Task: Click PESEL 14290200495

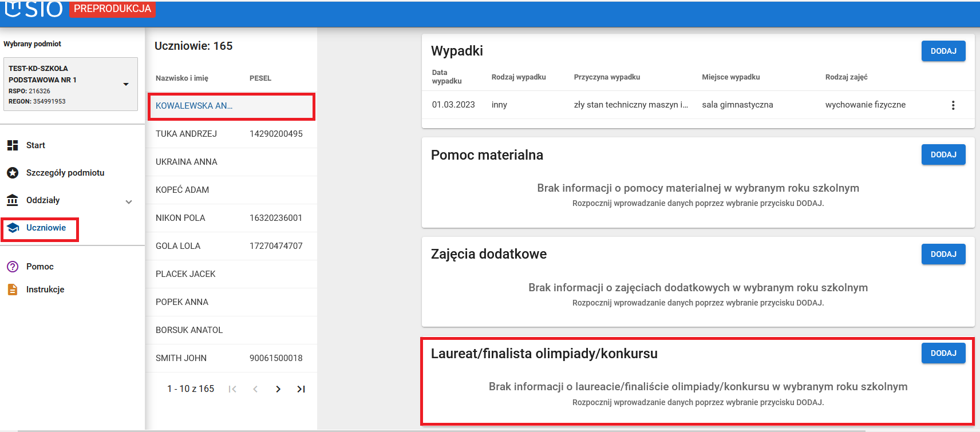Action: click(276, 134)
